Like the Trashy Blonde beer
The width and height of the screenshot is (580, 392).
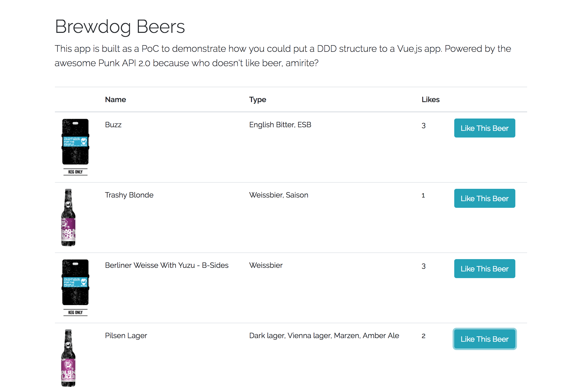click(x=484, y=198)
